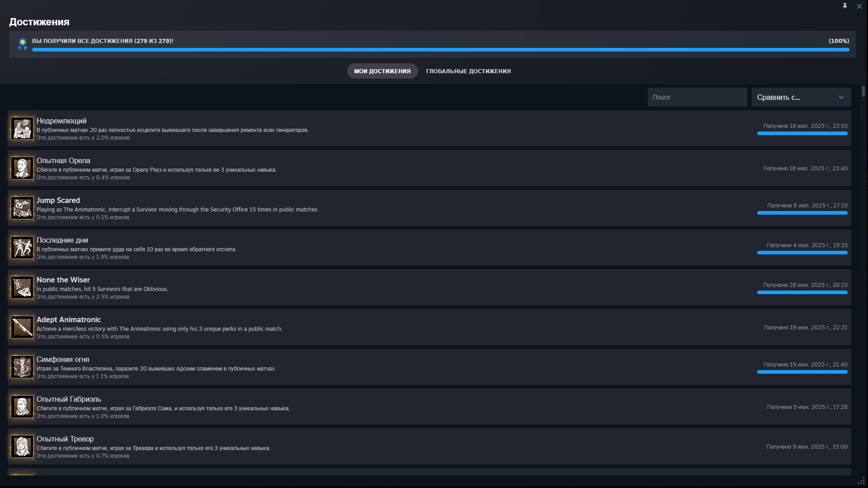Viewport: 868px width, 488px height.
Task: Click the blue ribbon award icon
Action: [22, 44]
